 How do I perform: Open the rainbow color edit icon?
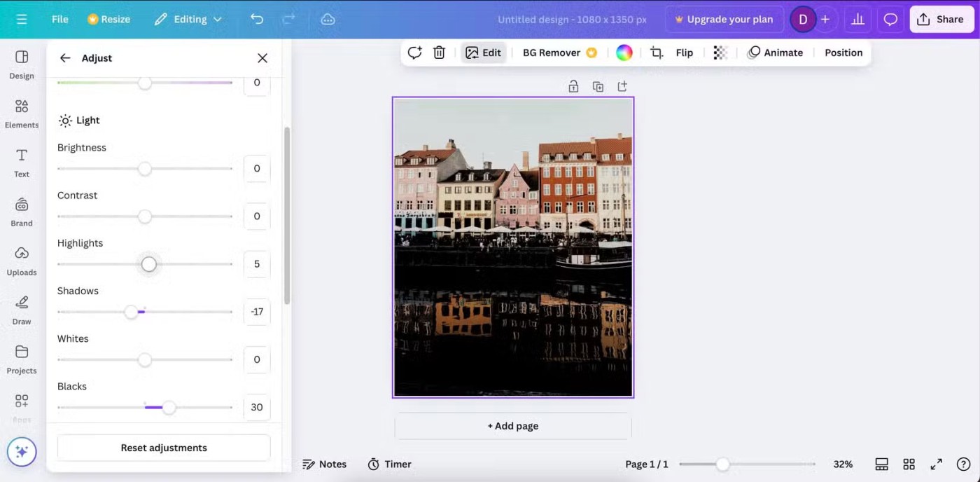coord(624,53)
